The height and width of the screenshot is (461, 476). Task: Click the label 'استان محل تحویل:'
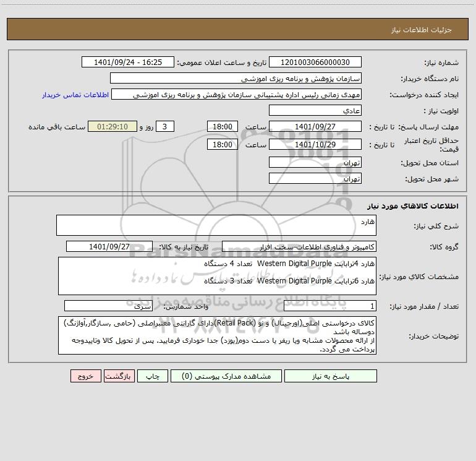[430, 163]
